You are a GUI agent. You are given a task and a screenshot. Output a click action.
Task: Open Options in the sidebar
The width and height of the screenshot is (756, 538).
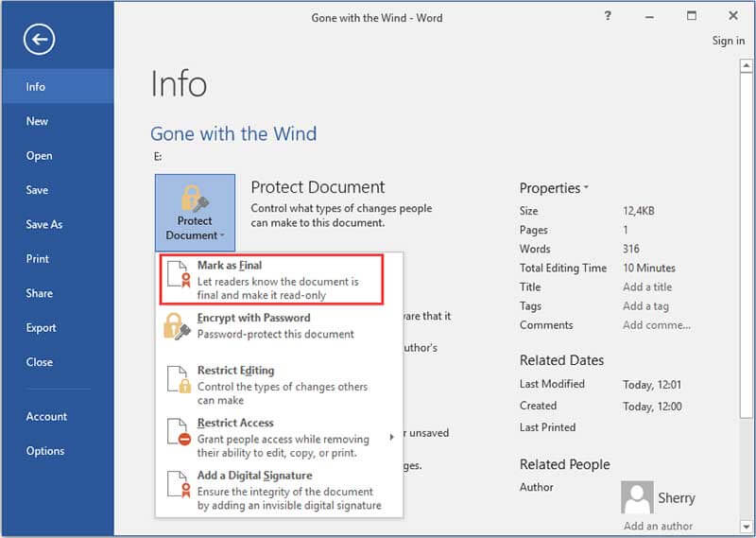pos(58,451)
